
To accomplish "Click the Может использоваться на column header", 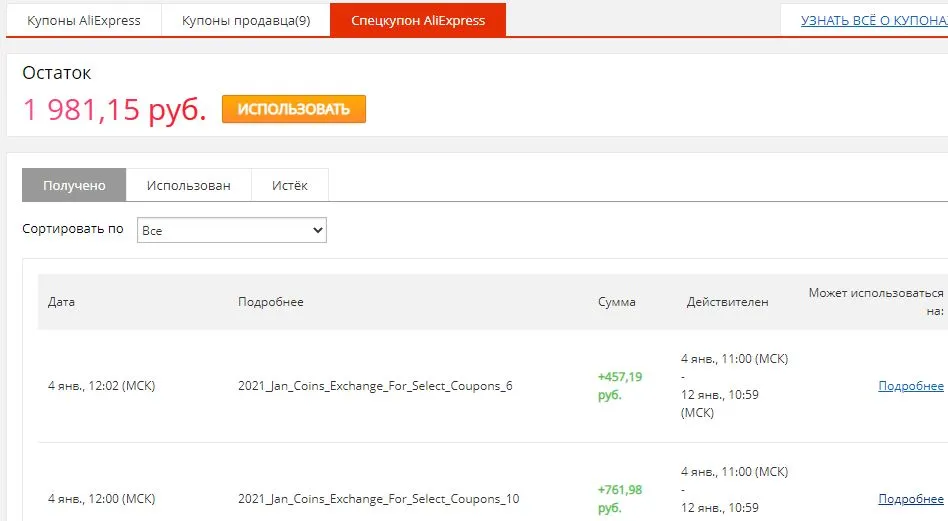I will click(x=876, y=302).
